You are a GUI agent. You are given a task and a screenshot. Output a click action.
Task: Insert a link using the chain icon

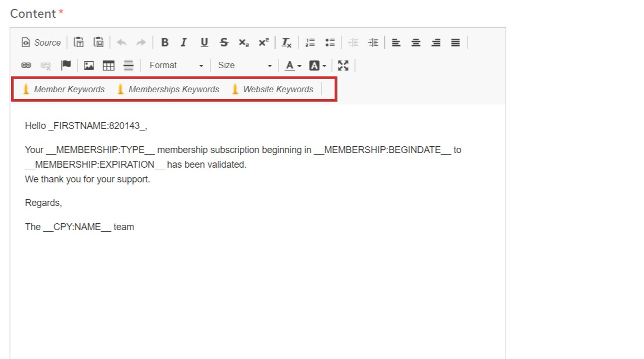(x=26, y=66)
